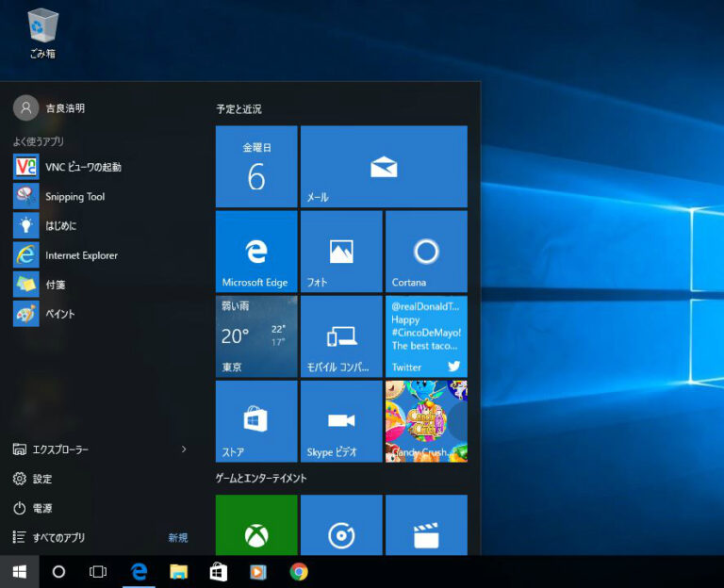Open the 東京 weather tile

(256, 336)
